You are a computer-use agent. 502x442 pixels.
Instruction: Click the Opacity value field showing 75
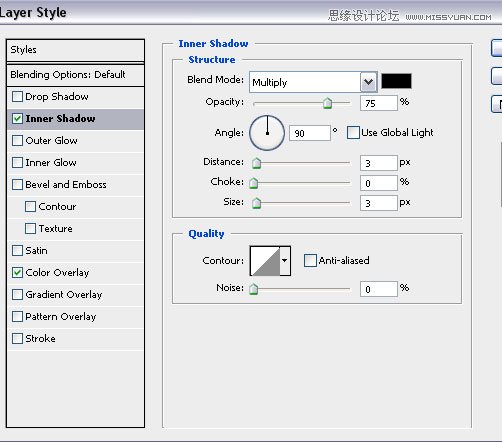pos(379,103)
